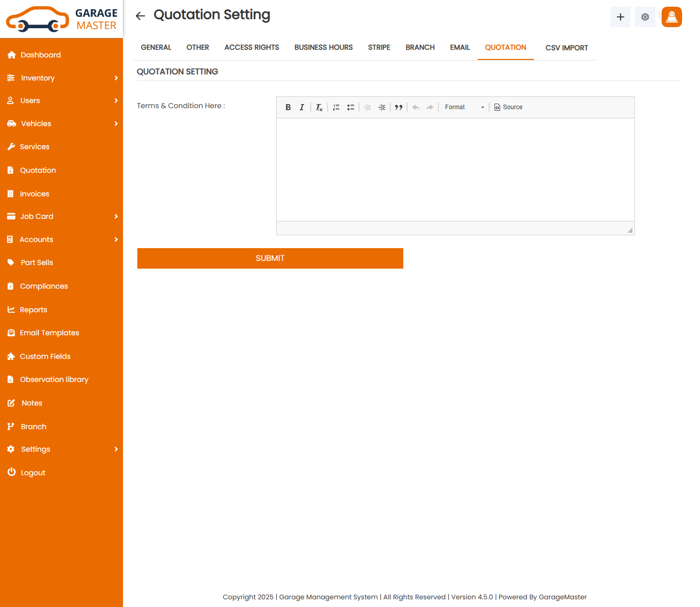700x607 pixels.
Task: Apply block quote formatting
Action: 399,107
